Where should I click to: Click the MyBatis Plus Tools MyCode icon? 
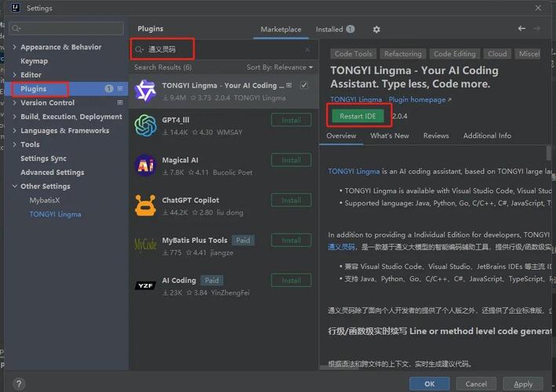pos(145,245)
